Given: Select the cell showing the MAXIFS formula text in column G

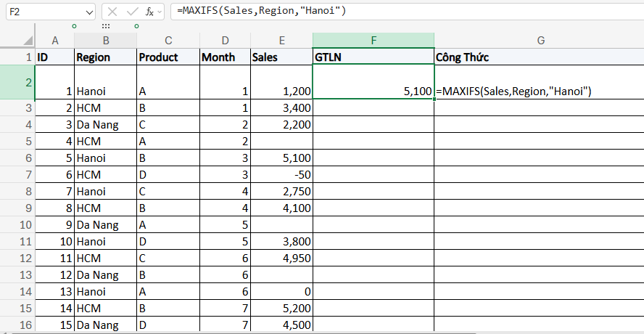Looking at the screenshot, I should [540, 91].
